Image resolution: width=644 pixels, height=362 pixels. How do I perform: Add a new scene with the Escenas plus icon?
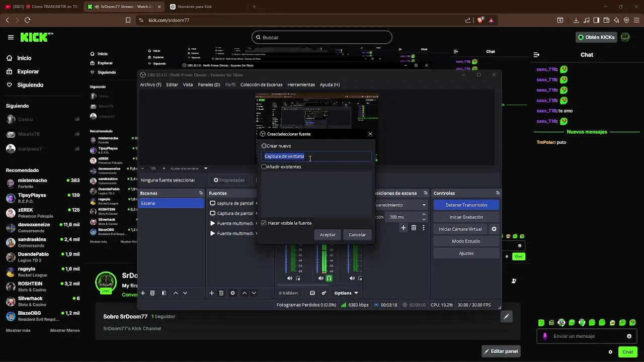pyautogui.click(x=143, y=293)
